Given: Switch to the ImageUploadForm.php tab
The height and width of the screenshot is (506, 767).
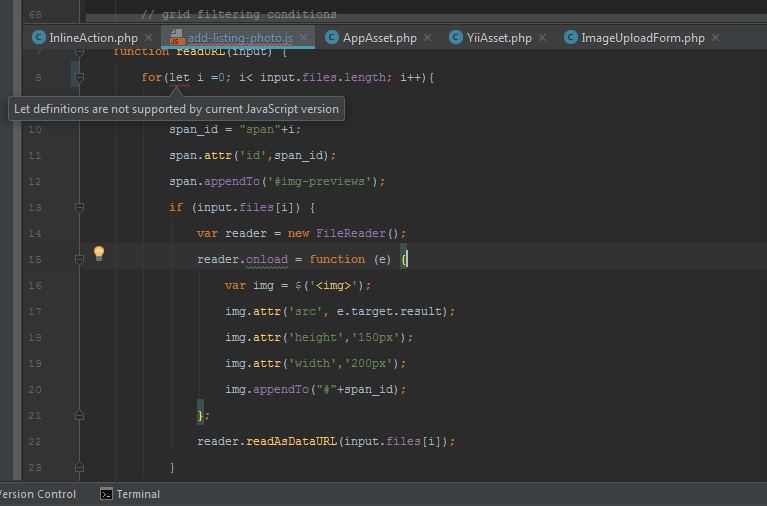Looking at the screenshot, I should (x=643, y=38).
